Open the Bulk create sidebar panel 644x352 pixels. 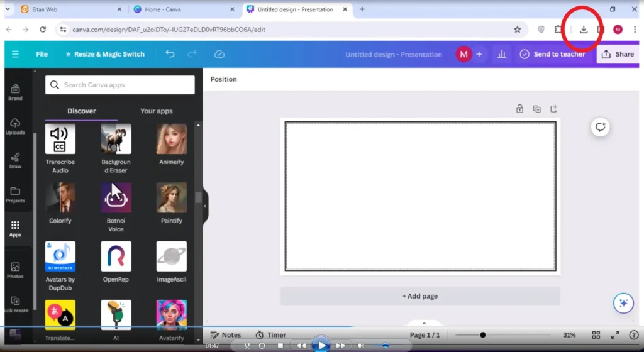[x=15, y=304]
